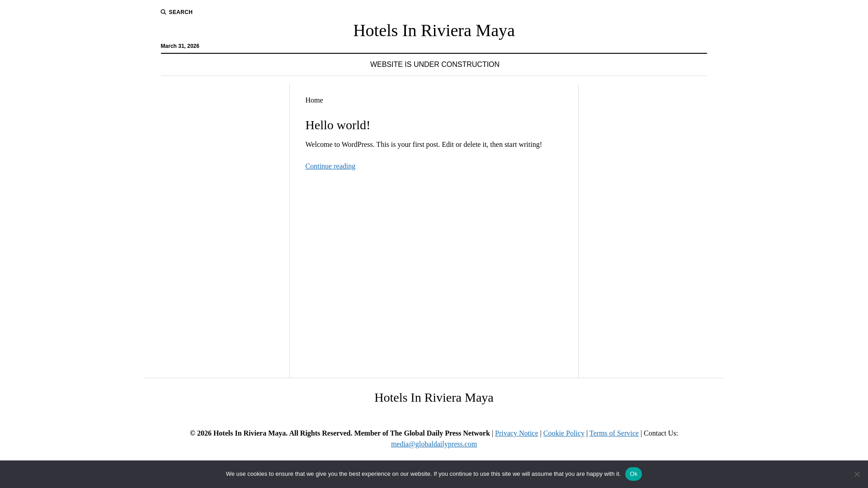Screen dimensions: 868x488
Task: Click the Contact Us: footer text
Action: pyautogui.click(x=661, y=433)
